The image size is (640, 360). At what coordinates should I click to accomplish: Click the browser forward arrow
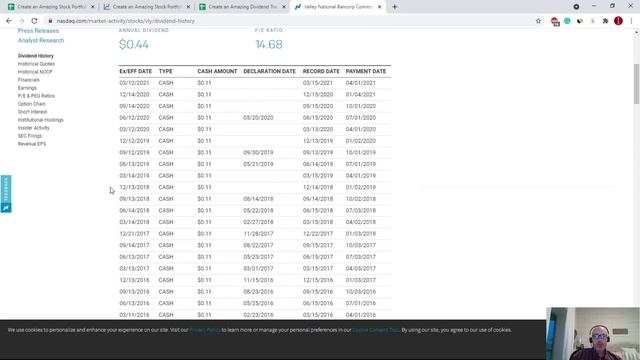point(21,21)
